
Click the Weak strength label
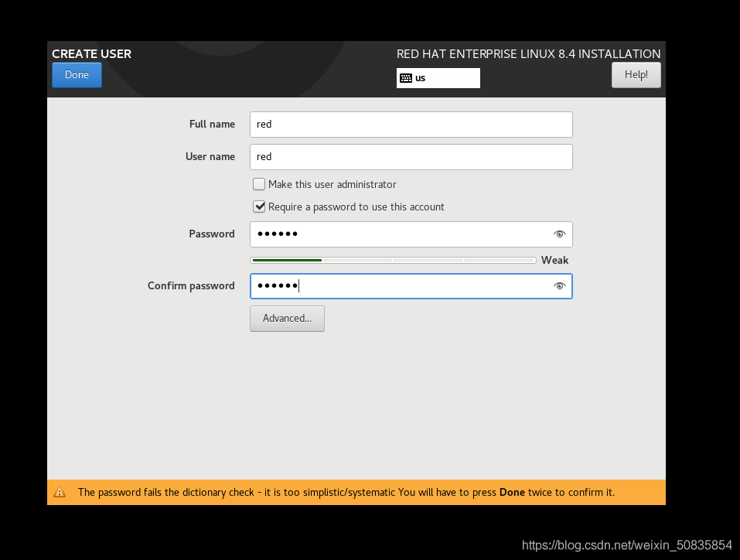pos(554,260)
